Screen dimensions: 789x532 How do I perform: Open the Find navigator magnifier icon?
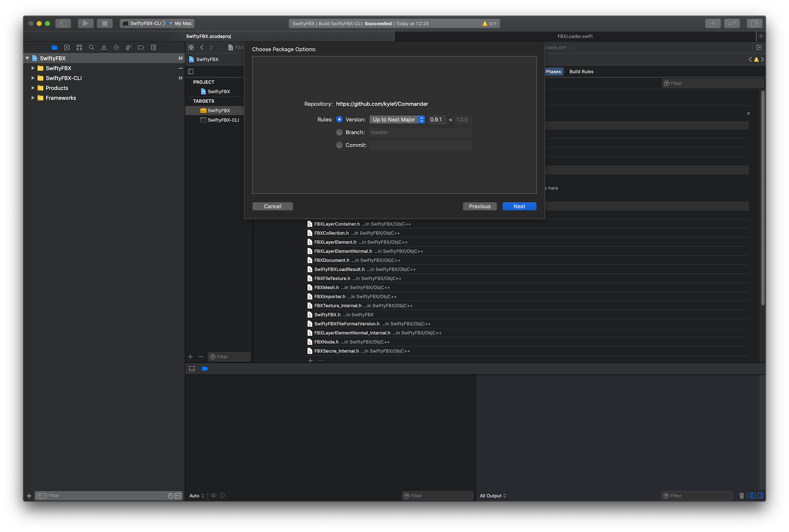[x=92, y=47]
